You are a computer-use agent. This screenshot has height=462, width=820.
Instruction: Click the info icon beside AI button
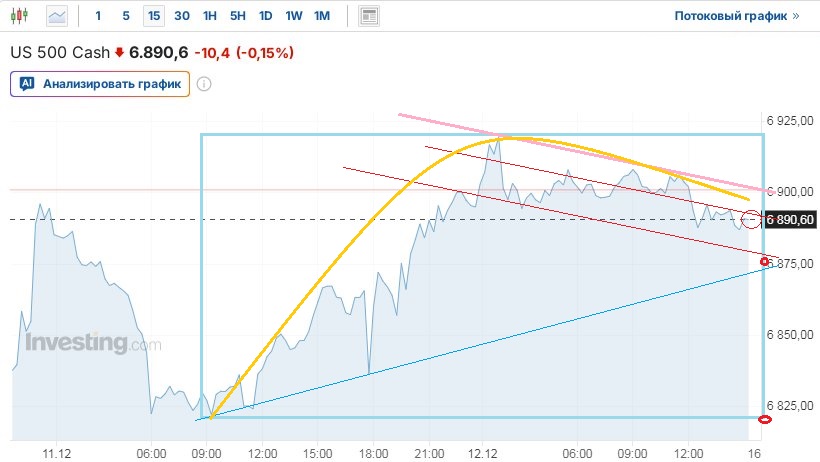[204, 84]
